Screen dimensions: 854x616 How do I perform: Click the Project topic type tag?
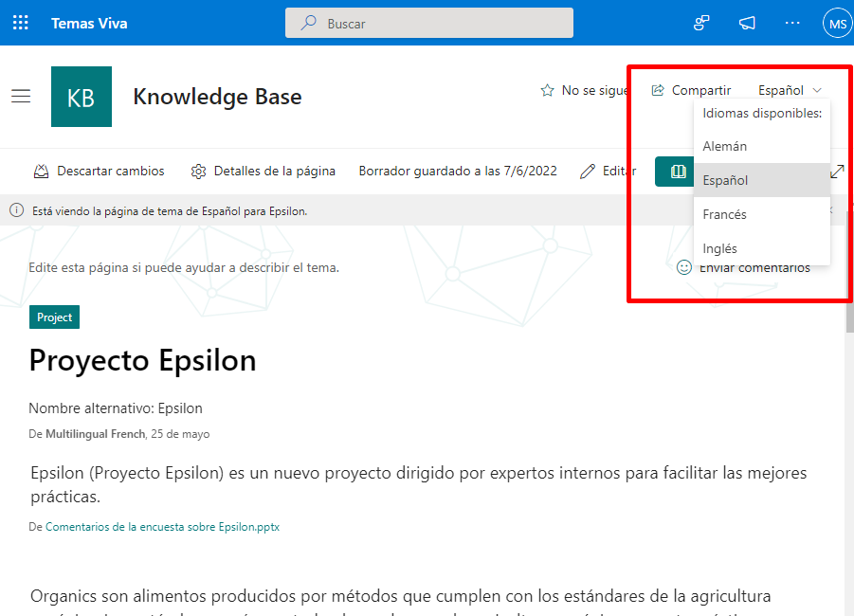point(54,317)
